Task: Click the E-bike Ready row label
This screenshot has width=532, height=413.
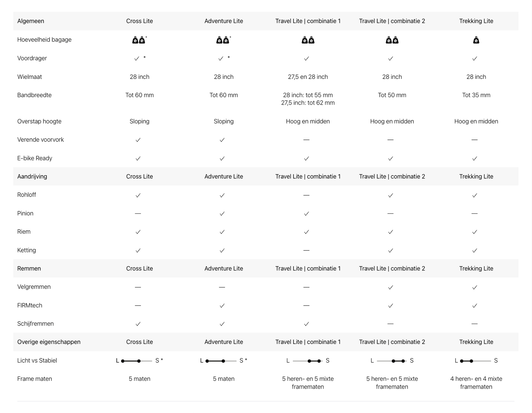Action: tap(35, 158)
